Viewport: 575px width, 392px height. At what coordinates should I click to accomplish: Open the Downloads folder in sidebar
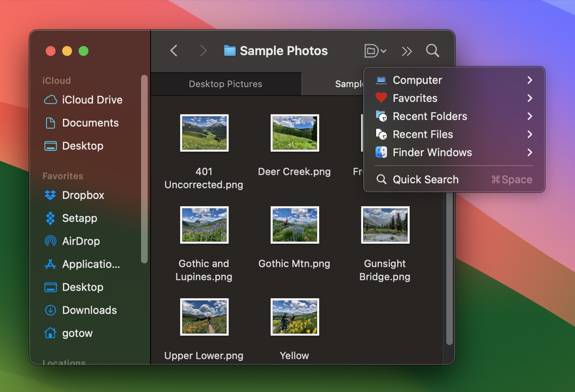tap(89, 310)
